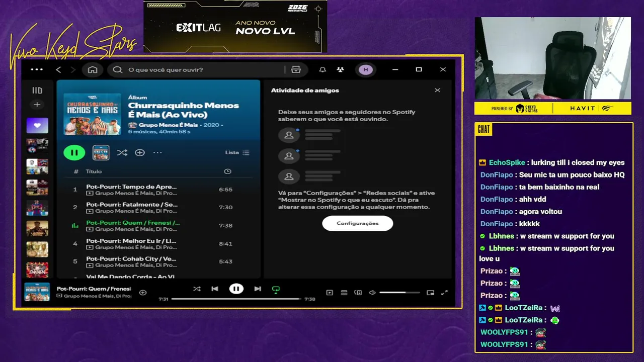Pause album with green pause button
The height and width of the screenshot is (362, 644).
click(x=74, y=152)
